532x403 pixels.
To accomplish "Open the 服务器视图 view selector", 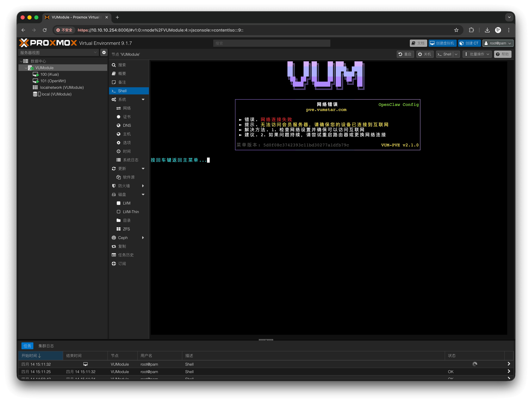I will 59,53.
